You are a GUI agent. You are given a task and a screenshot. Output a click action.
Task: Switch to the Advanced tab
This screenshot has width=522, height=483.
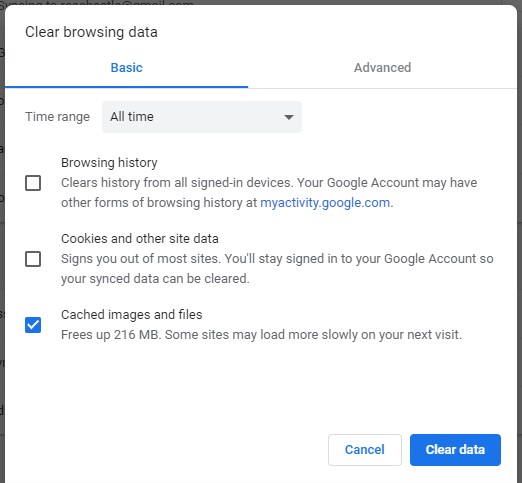[x=382, y=68]
